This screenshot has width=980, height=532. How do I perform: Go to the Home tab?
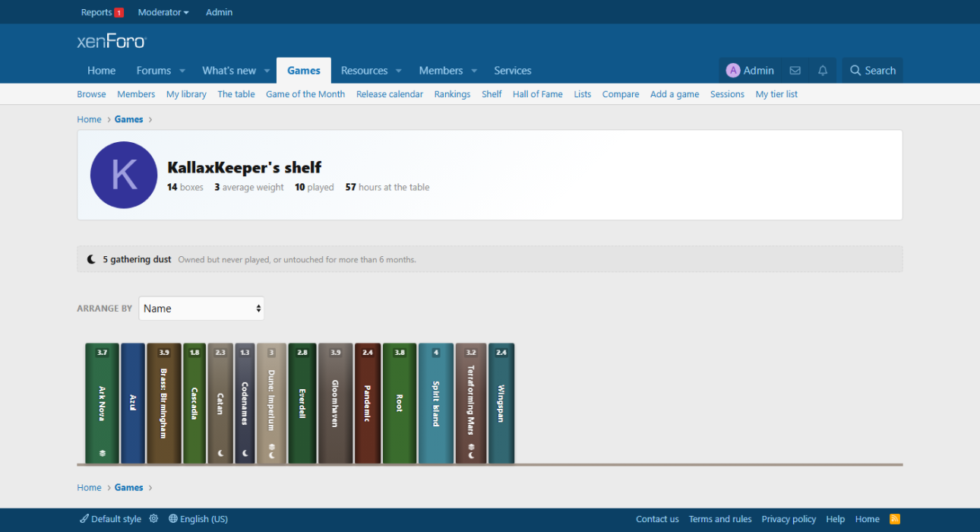(102, 71)
